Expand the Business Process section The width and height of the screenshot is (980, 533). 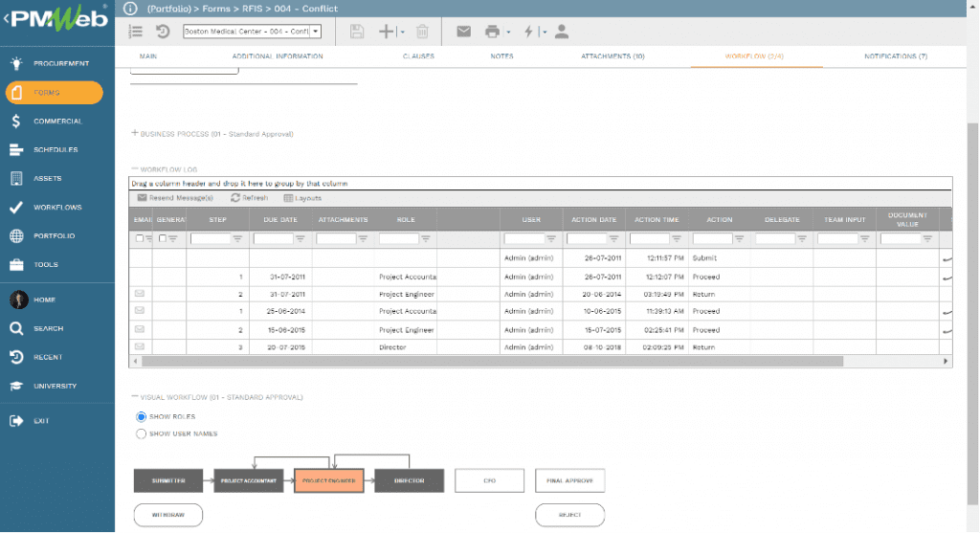(134, 133)
